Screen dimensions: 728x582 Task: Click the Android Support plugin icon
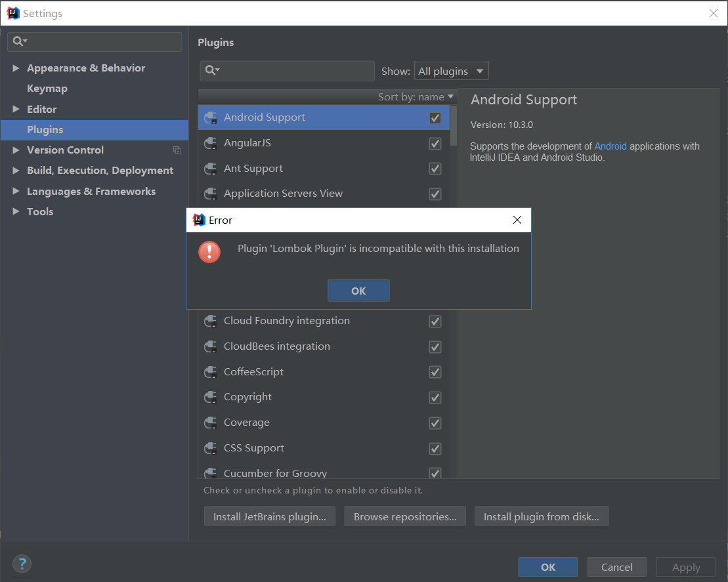tap(210, 117)
